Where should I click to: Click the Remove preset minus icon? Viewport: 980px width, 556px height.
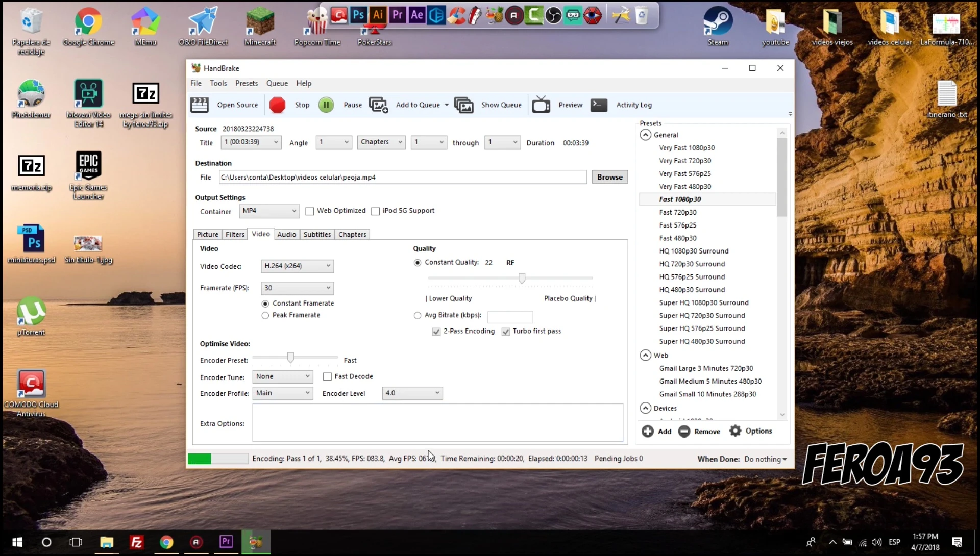pos(684,432)
